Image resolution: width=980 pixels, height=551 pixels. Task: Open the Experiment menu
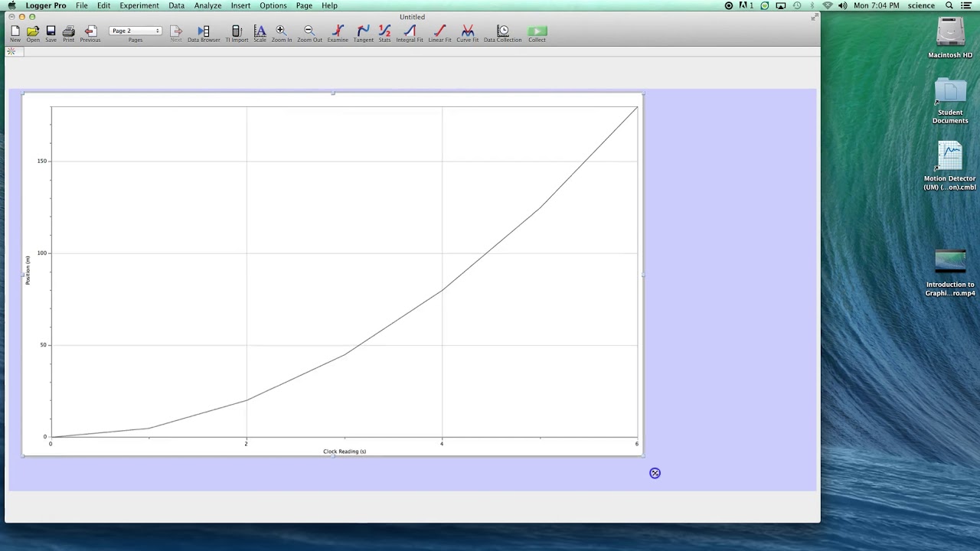click(x=139, y=5)
